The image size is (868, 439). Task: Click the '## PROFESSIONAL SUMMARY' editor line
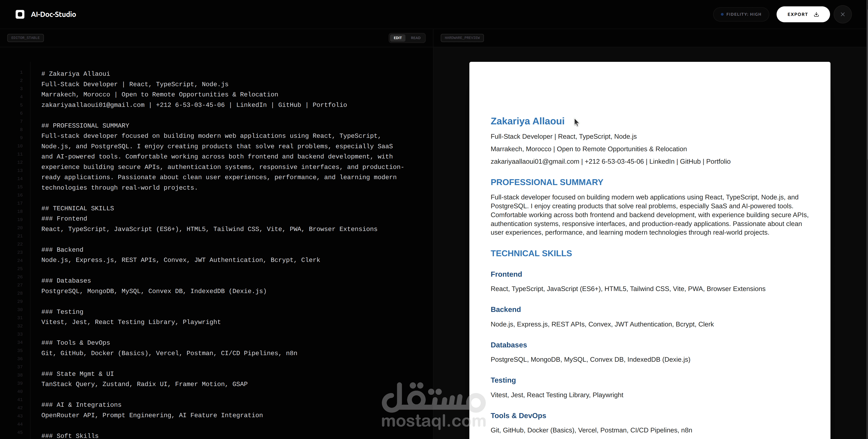click(85, 126)
